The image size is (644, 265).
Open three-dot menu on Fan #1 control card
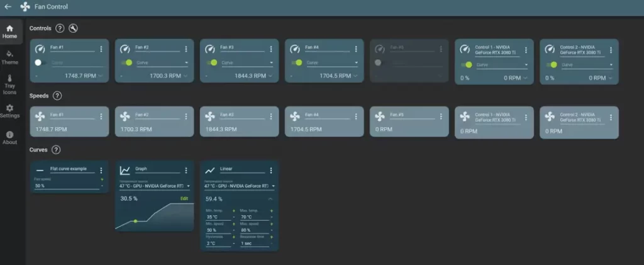(101, 49)
